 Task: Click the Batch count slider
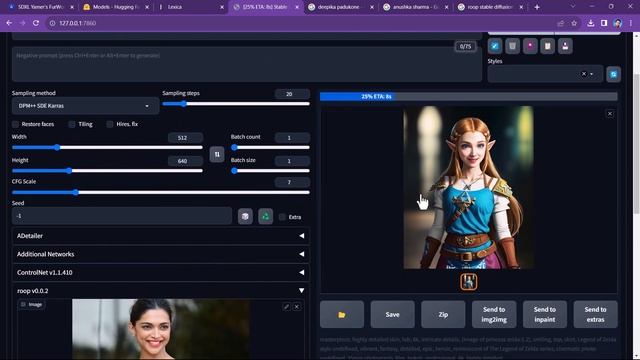pyautogui.click(x=270, y=147)
